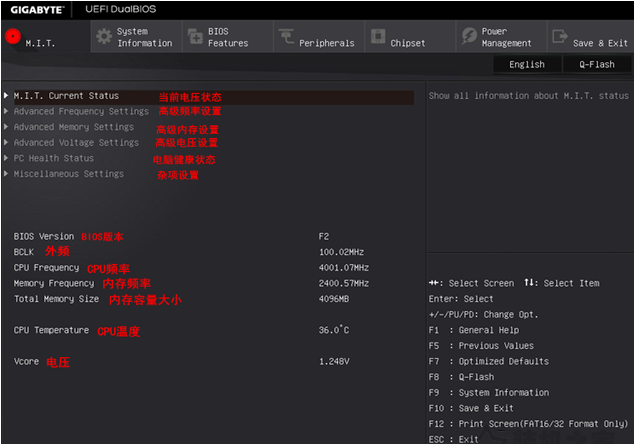This screenshot has height=445, width=638.
Task: Open Advanced Memory Settings entry
Action: click(x=74, y=127)
